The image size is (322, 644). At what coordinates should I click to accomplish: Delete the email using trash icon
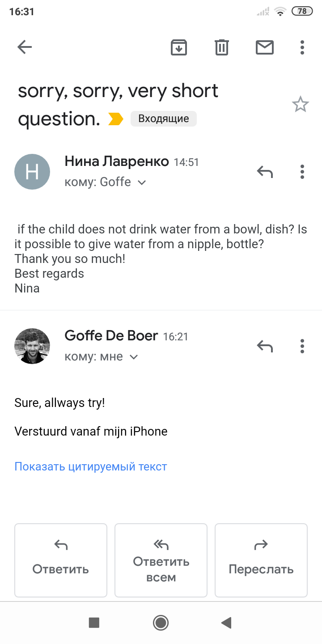pyautogui.click(x=222, y=47)
